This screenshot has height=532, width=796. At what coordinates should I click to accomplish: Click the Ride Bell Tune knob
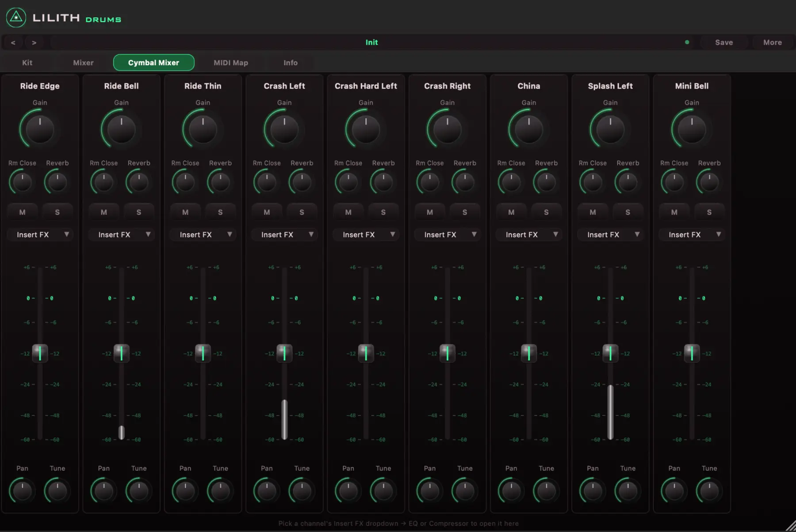(139, 491)
